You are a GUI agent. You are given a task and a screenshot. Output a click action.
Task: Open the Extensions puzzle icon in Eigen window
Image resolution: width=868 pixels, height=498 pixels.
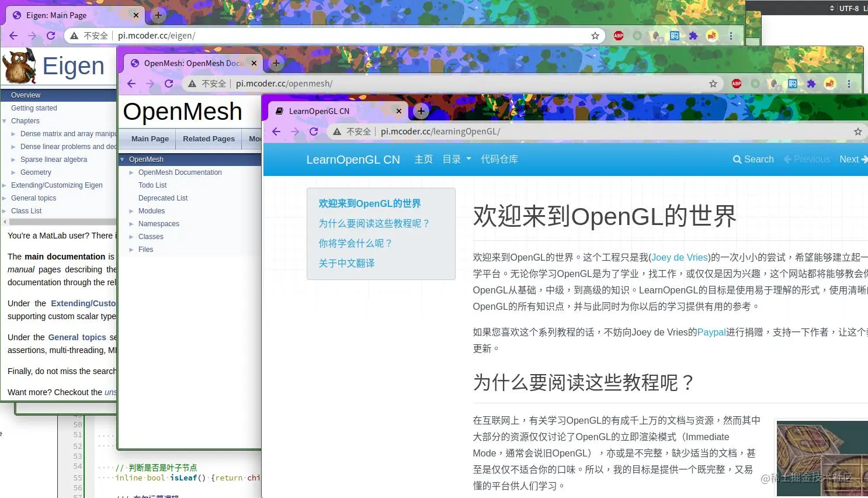tap(693, 36)
